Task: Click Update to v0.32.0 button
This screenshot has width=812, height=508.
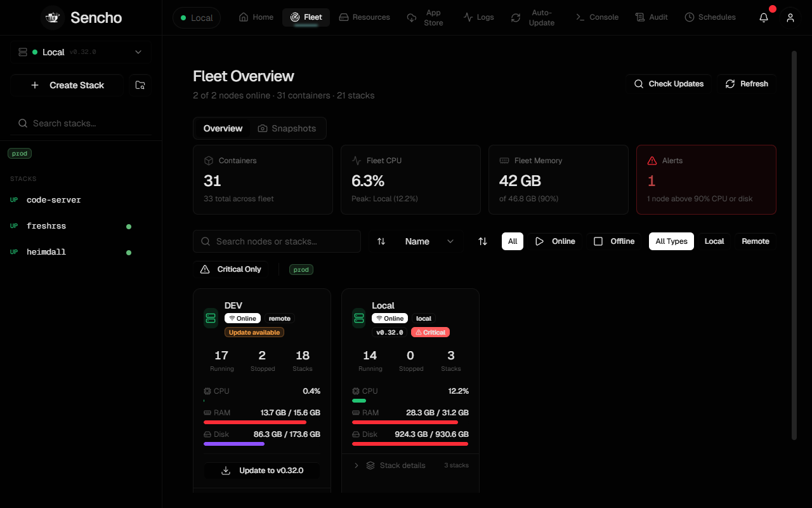Action: point(262,471)
